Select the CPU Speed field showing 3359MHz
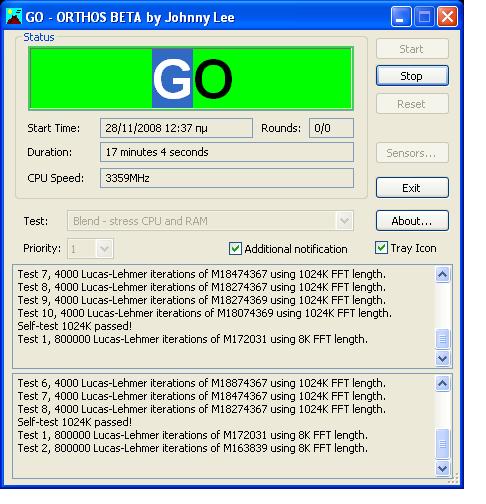Image resolution: width=486 pixels, height=504 pixels. point(227,178)
